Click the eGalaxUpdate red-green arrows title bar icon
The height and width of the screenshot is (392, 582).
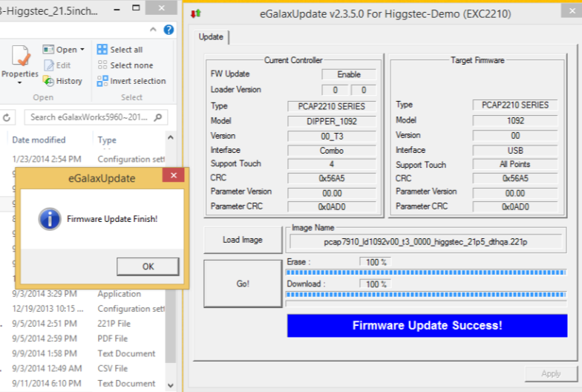196,14
